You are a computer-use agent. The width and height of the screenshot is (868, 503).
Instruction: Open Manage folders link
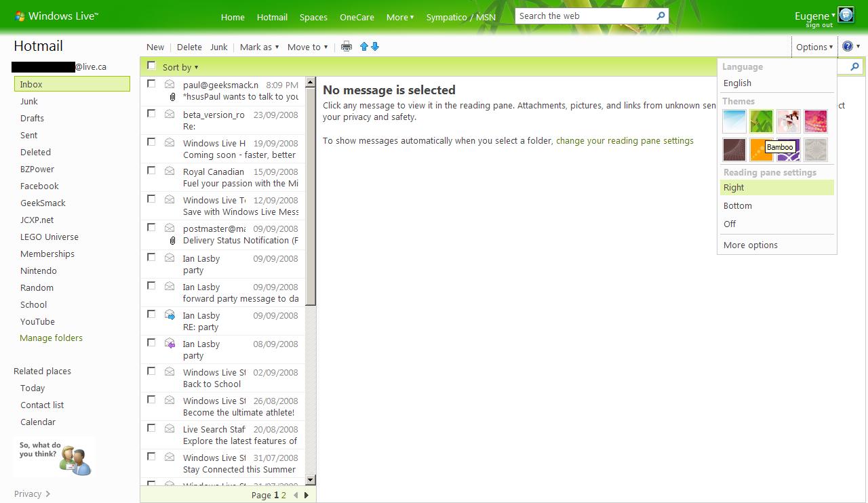[52, 338]
